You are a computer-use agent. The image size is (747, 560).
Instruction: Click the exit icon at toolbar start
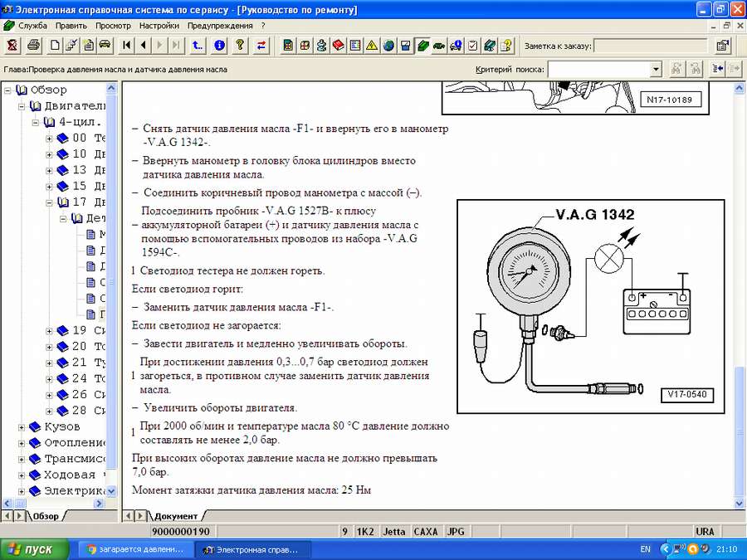(12, 46)
